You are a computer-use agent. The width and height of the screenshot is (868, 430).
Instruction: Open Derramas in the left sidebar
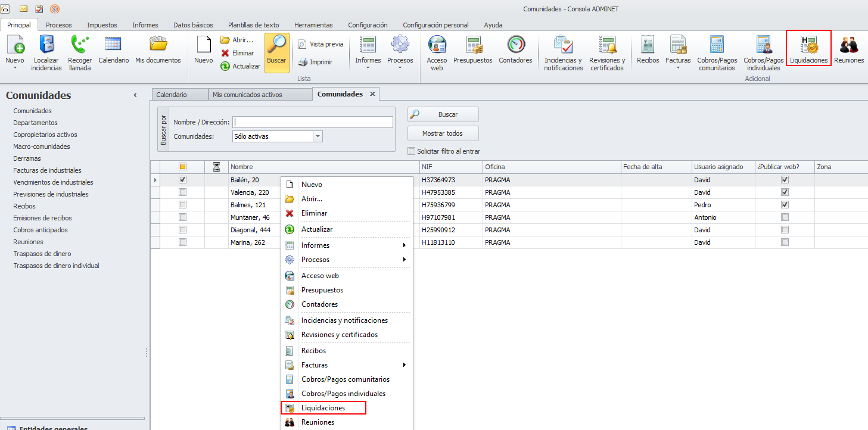pyautogui.click(x=27, y=158)
